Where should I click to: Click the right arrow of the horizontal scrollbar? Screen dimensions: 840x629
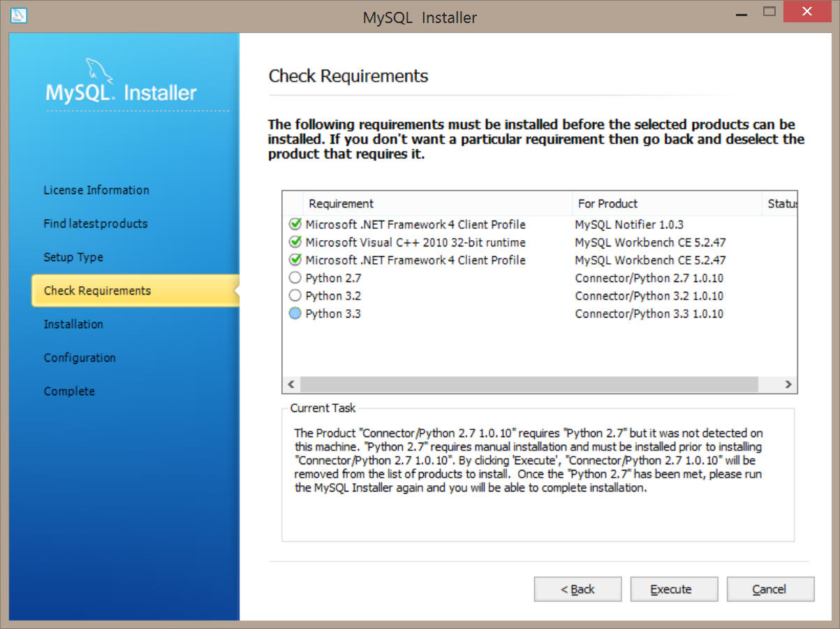pos(788,385)
